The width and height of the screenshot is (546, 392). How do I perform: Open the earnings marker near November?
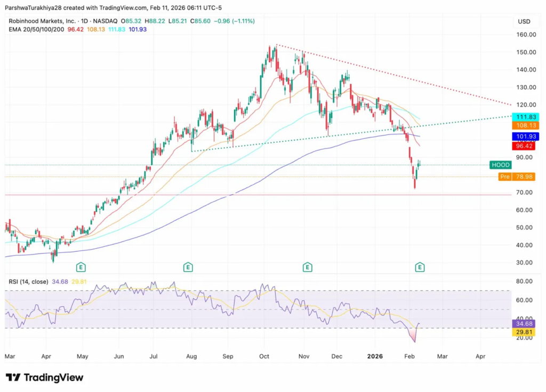pos(307,266)
